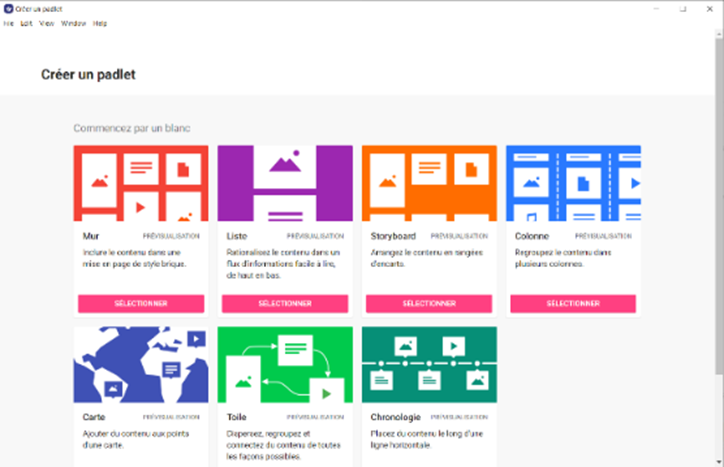
Task: Select the Storyboard layout button
Action: point(429,303)
